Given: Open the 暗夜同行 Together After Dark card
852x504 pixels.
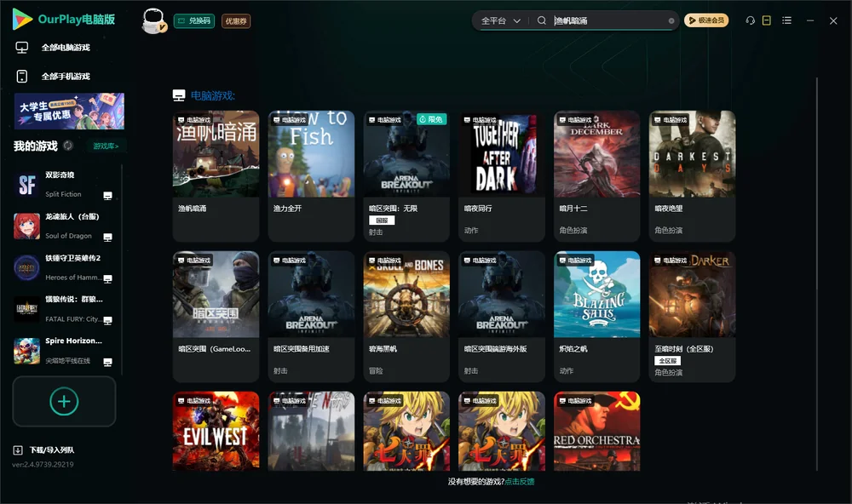Looking at the screenshot, I should 502,176.
